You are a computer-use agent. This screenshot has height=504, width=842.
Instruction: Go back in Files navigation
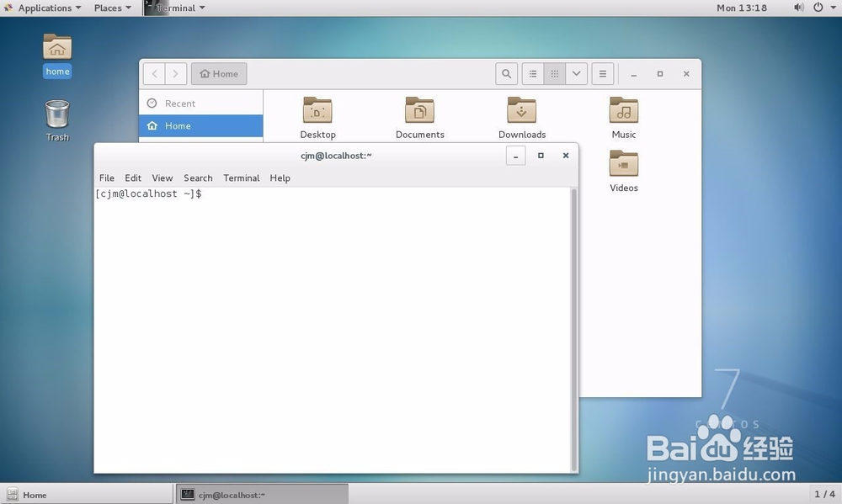154,73
